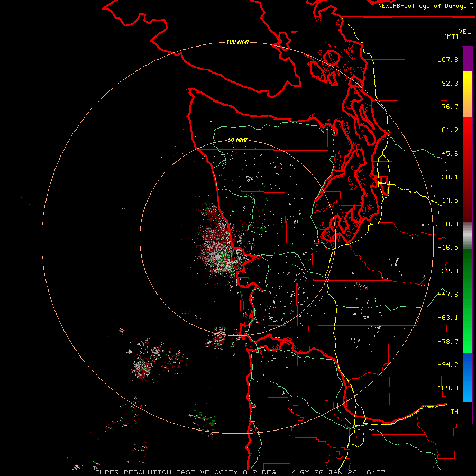Viewport: 476px width, 476px height.
Task: Click the 76.7 value on velocity scale
Action: (x=450, y=106)
